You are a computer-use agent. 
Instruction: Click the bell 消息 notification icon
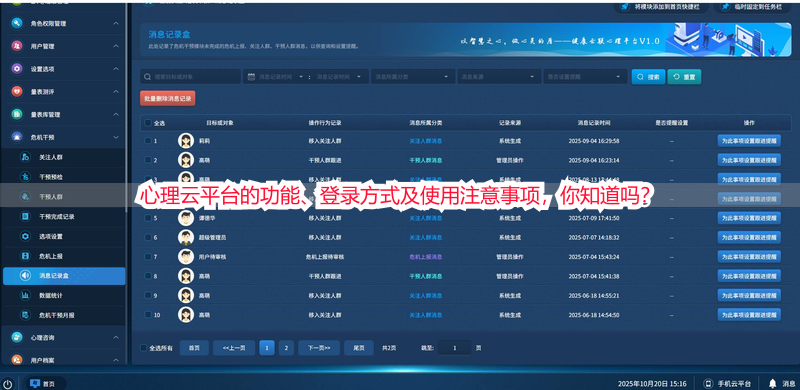click(x=772, y=383)
